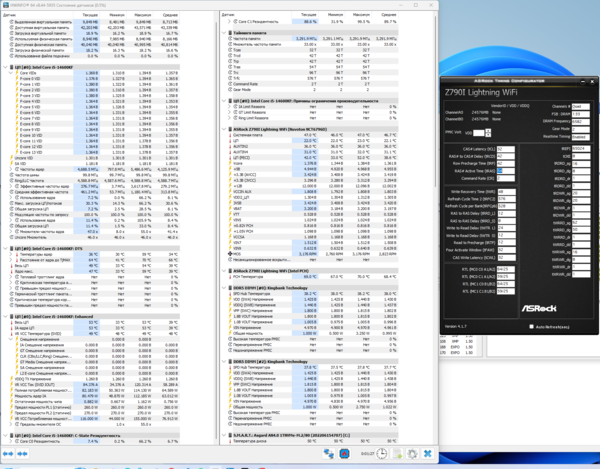Click the expand columns arrows button

click(8, 454)
